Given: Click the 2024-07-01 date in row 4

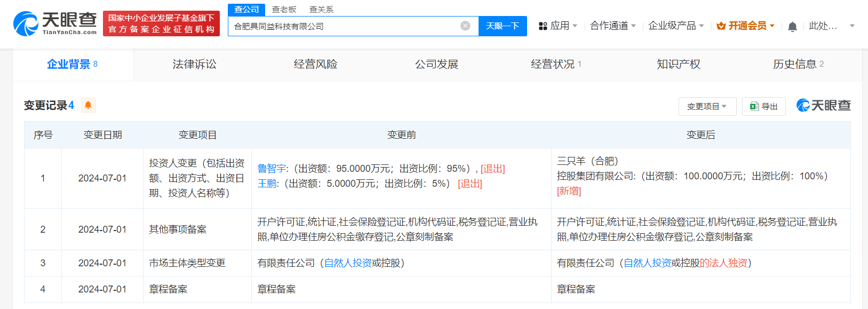Looking at the screenshot, I should click(102, 289).
